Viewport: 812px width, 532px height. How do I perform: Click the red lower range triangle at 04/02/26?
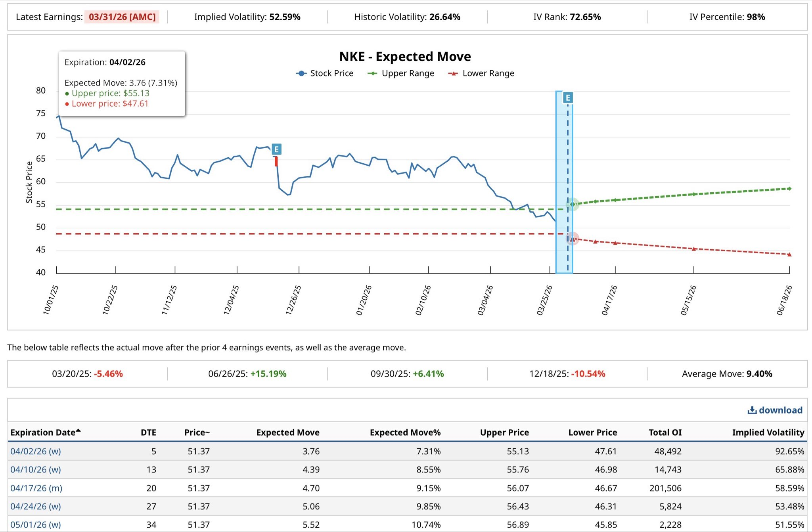click(x=572, y=239)
